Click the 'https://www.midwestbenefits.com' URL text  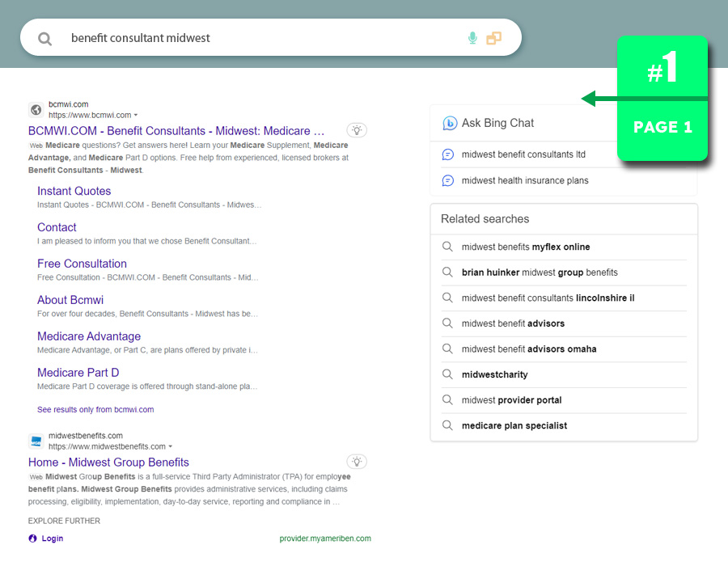point(107,446)
